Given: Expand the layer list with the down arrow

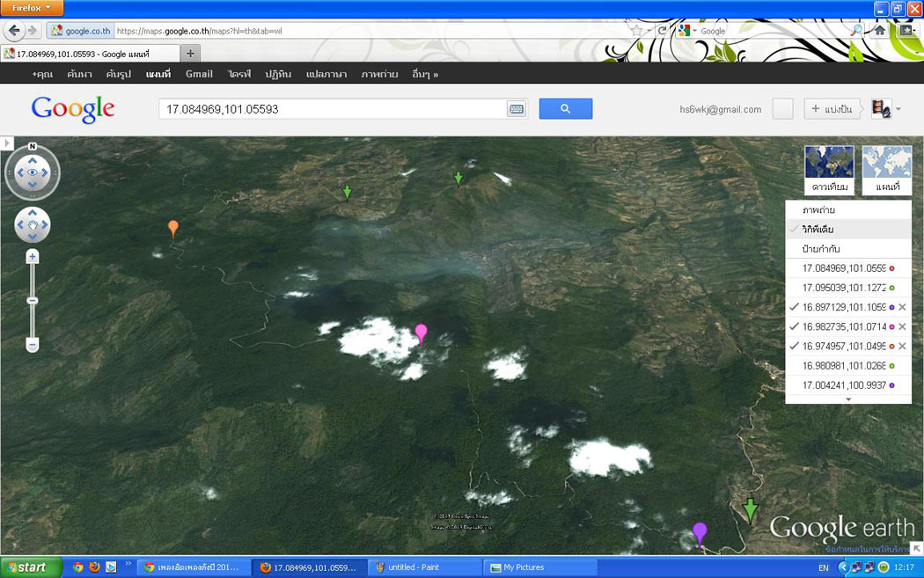Looking at the screenshot, I should tap(848, 399).
